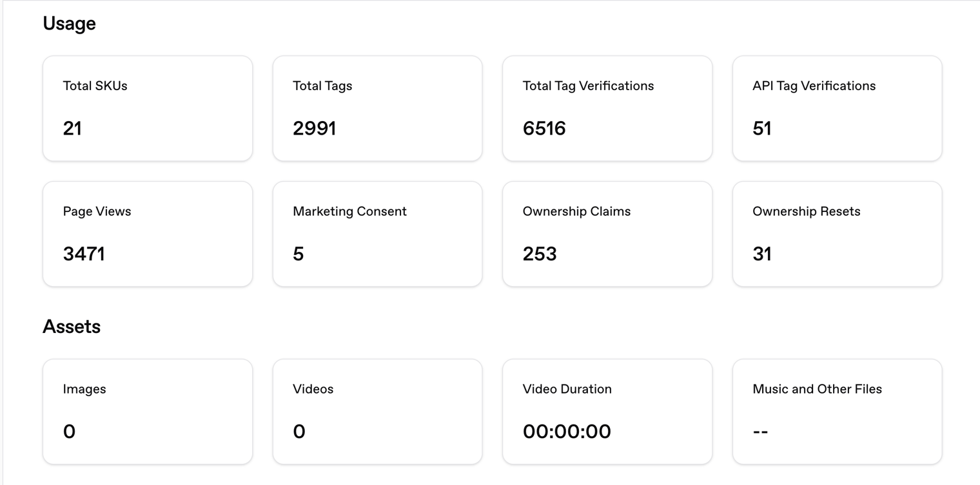Image resolution: width=980 pixels, height=485 pixels.
Task: Click the Marketing Consent card
Action: (x=377, y=234)
